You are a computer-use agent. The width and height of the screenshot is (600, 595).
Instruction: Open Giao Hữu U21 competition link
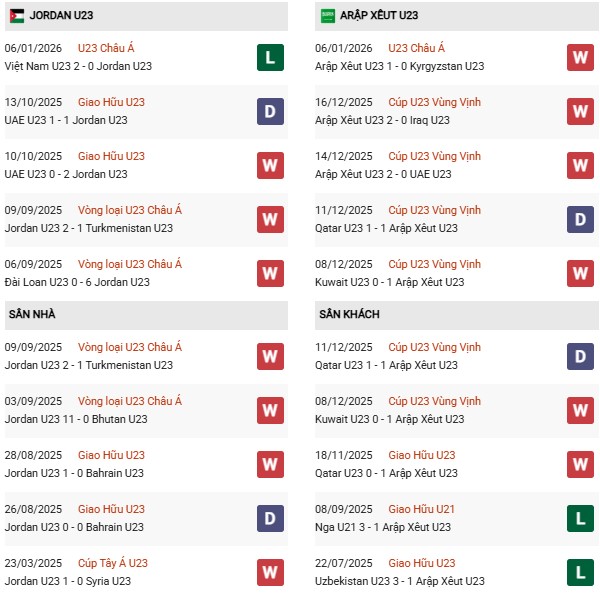[x=421, y=509]
